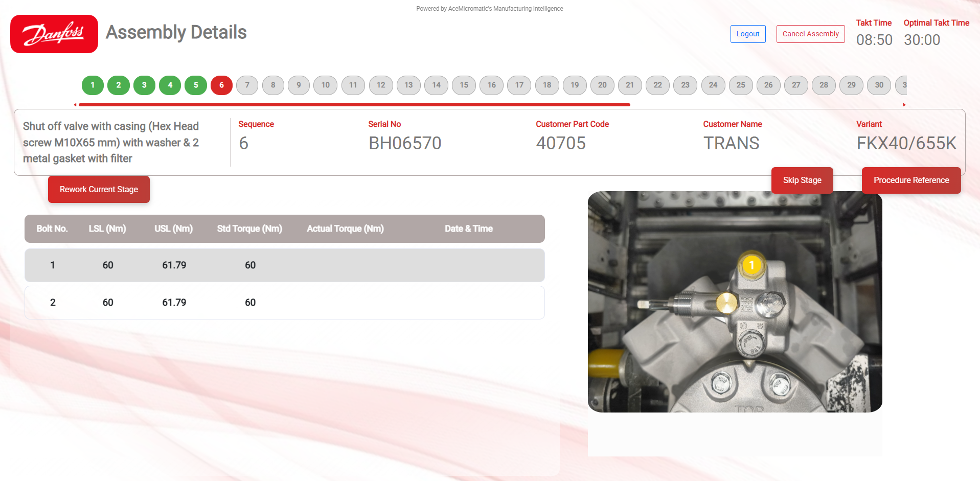Cancel the current assembly
The height and width of the screenshot is (481, 980).
(x=810, y=34)
